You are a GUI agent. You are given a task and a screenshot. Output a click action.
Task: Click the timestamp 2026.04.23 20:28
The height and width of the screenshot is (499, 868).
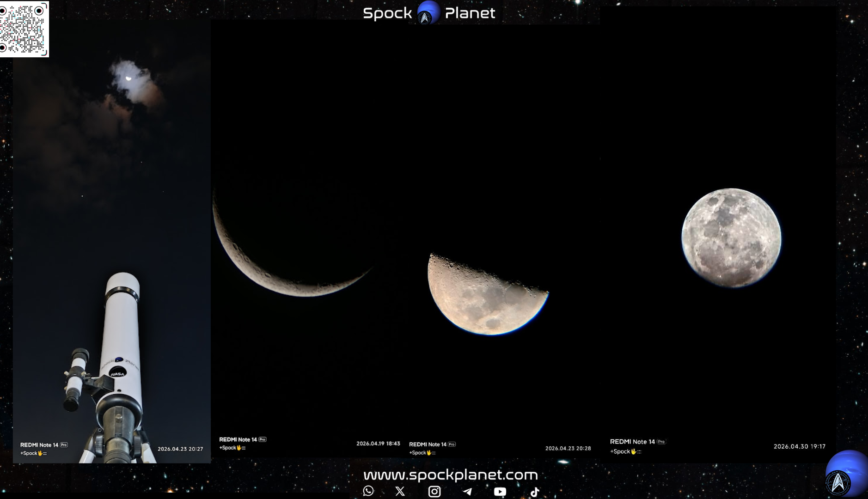(x=568, y=448)
